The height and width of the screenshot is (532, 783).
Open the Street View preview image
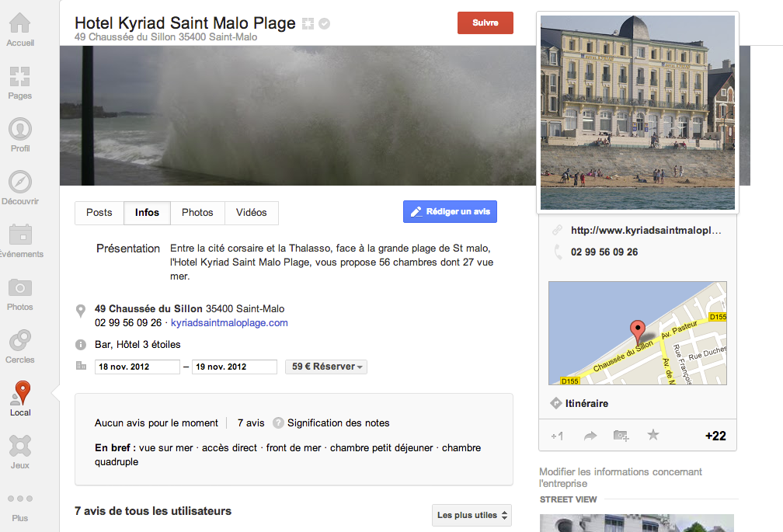(637, 523)
